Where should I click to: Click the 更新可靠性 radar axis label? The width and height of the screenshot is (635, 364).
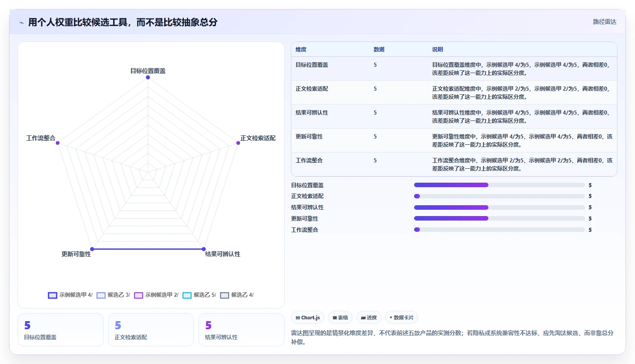pos(76,254)
